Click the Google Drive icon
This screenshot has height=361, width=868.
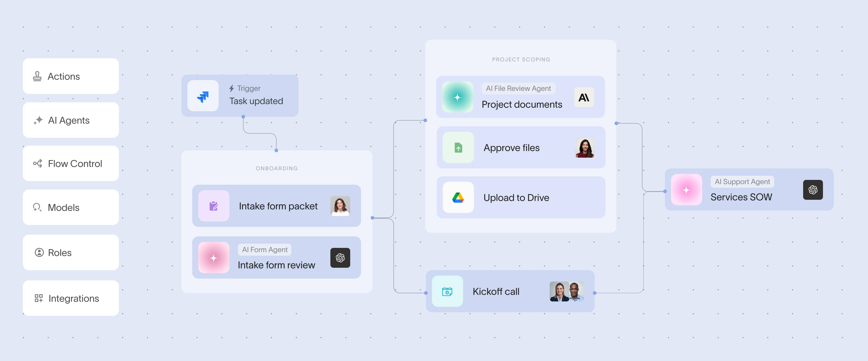(458, 197)
